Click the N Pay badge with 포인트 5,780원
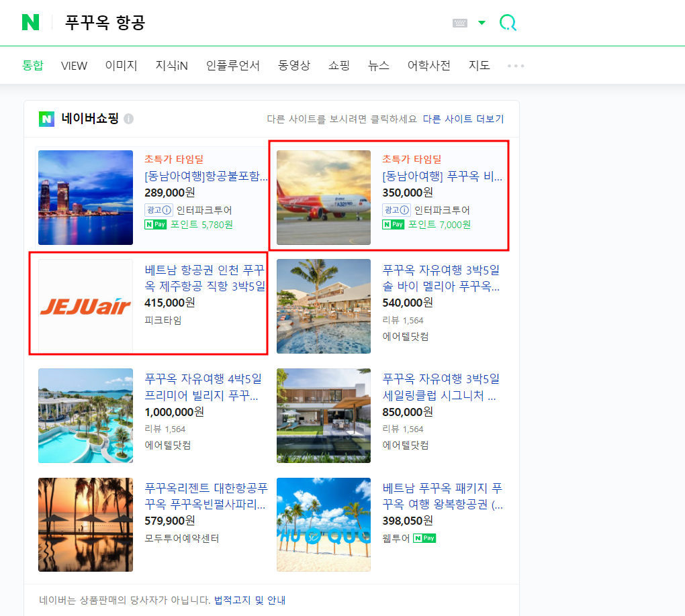The height and width of the screenshot is (616, 685). click(156, 224)
